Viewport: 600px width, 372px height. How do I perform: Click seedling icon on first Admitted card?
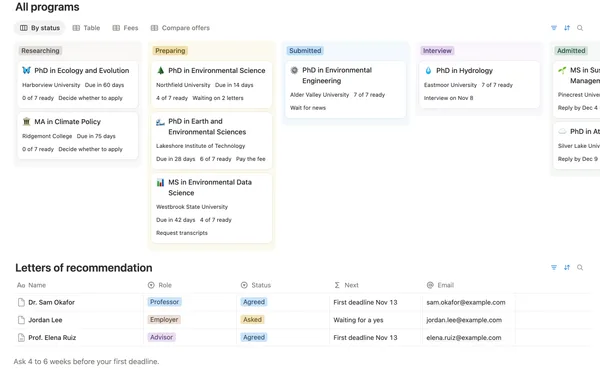pyautogui.click(x=562, y=70)
